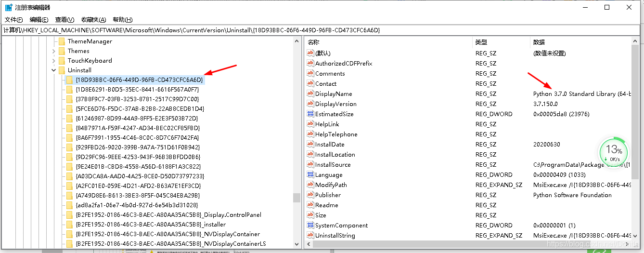Click the '20200630' install date data
The width and height of the screenshot is (644, 253).
pos(546,145)
